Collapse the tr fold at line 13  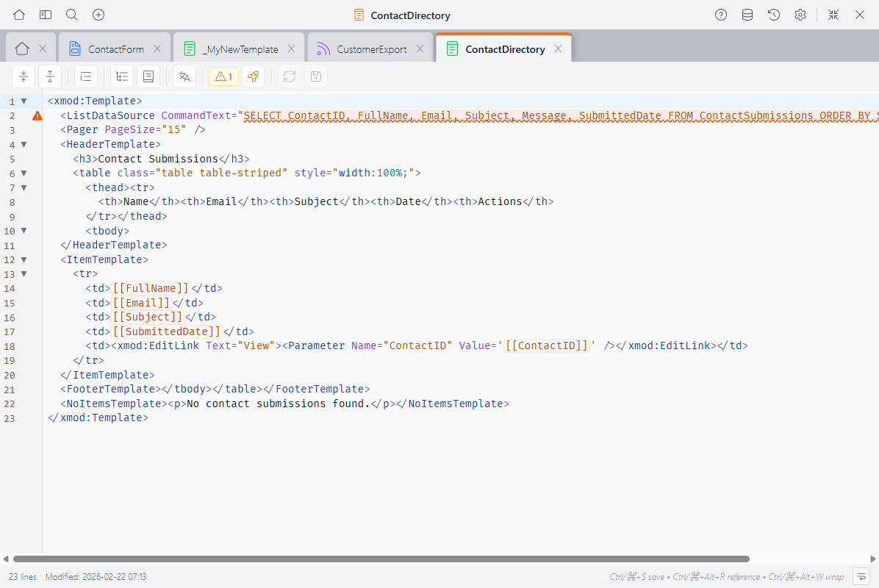tap(24, 274)
